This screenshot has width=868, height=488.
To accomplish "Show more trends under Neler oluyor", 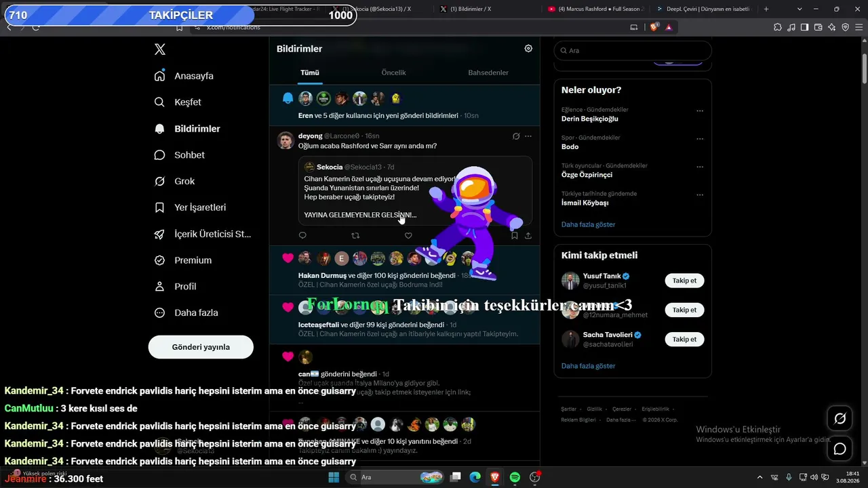I will [x=588, y=224].
